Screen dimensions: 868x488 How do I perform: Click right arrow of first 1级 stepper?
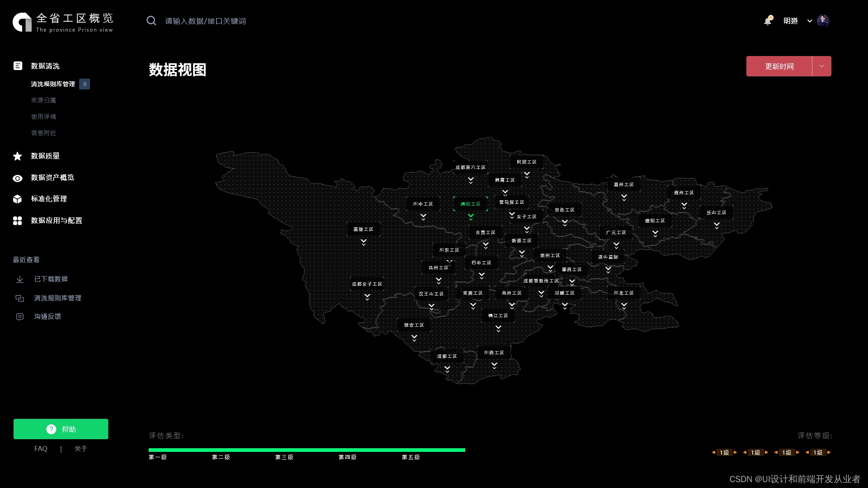click(736, 452)
